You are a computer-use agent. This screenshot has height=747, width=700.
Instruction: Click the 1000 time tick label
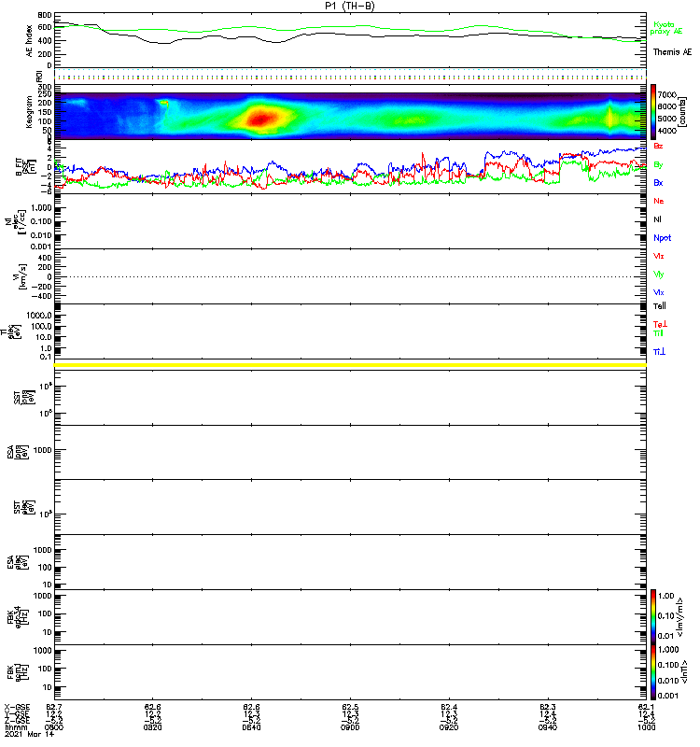[646, 728]
